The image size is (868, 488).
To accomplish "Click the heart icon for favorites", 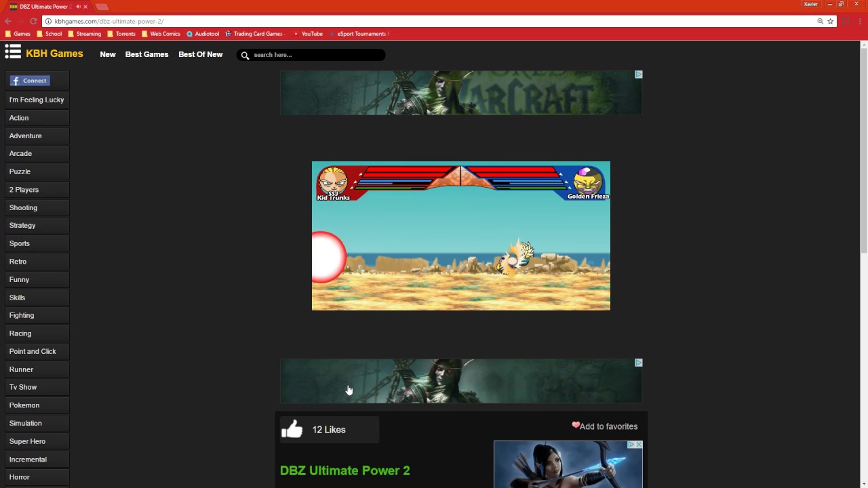I will [x=576, y=426].
